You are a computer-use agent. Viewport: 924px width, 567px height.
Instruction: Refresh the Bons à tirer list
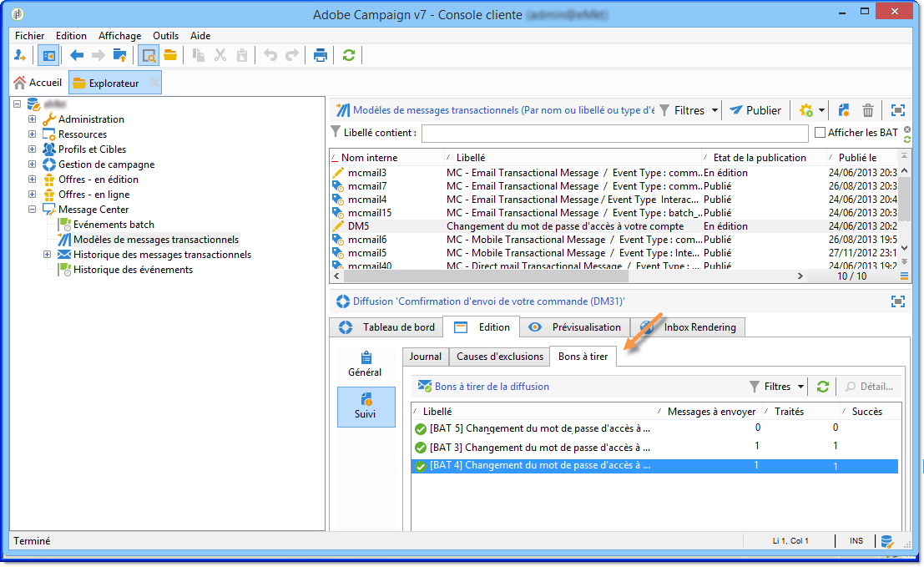(x=823, y=387)
